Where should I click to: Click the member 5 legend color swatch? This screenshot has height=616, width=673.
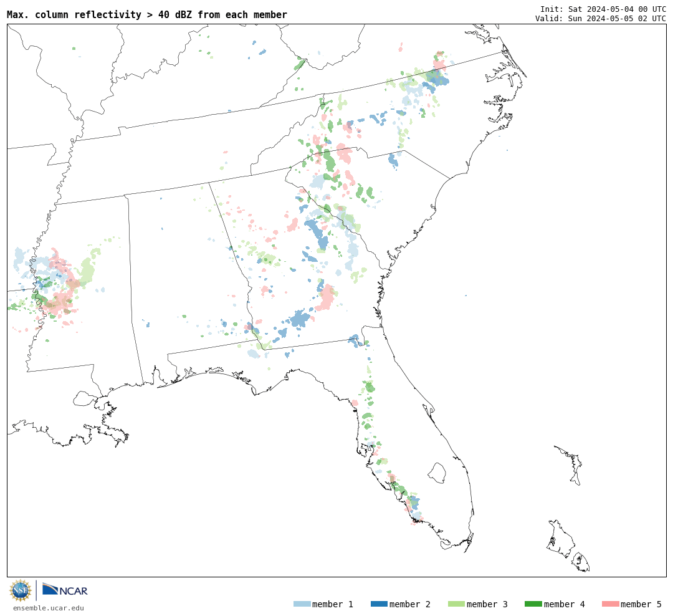610,604
